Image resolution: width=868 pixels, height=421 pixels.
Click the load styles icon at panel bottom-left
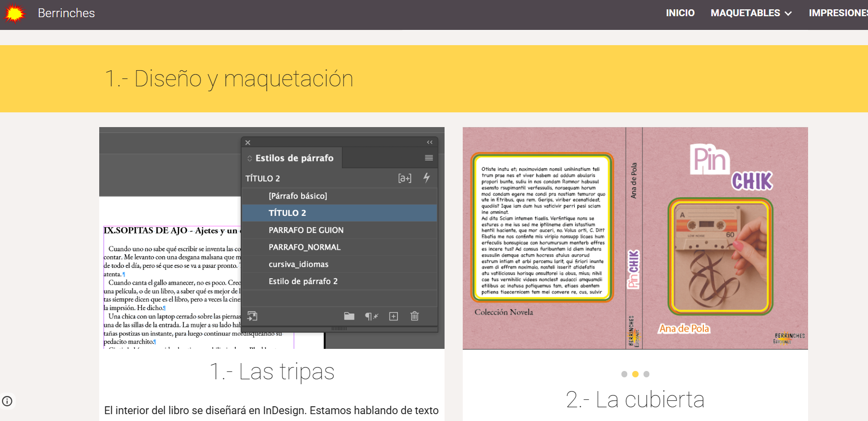click(252, 316)
